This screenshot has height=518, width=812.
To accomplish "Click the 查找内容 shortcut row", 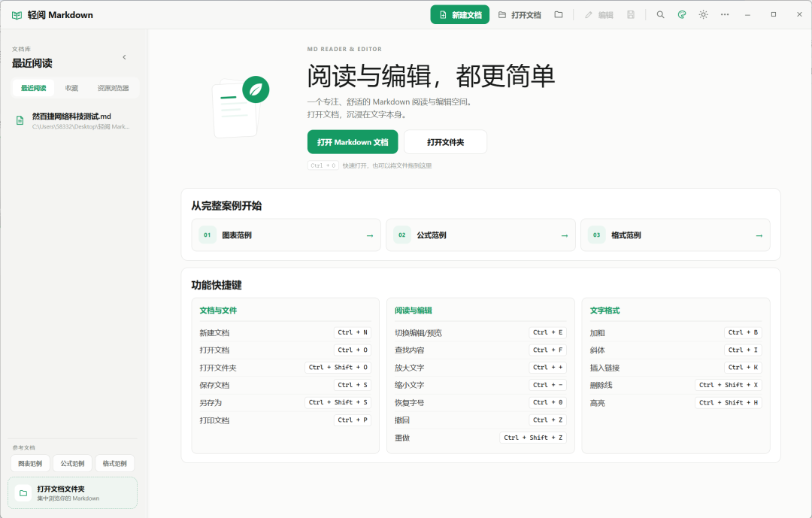I will click(480, 350).
